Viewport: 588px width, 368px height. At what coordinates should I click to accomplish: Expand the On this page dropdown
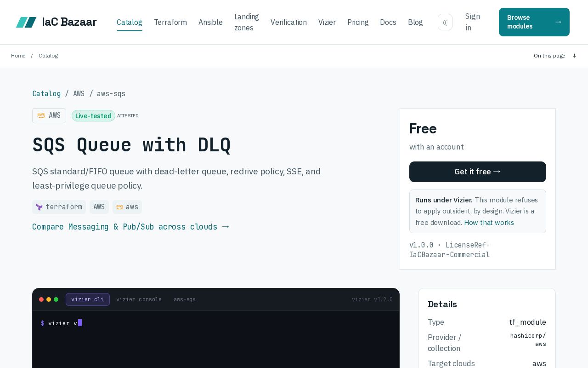click(x=555, y=56)
